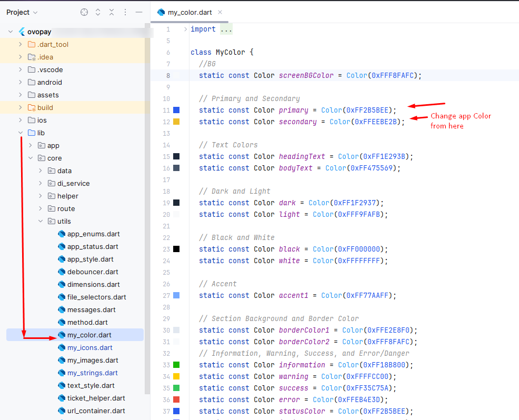Click the MyColor class name
This screenshot has height=420, width=519.
[x=231, y=52]
